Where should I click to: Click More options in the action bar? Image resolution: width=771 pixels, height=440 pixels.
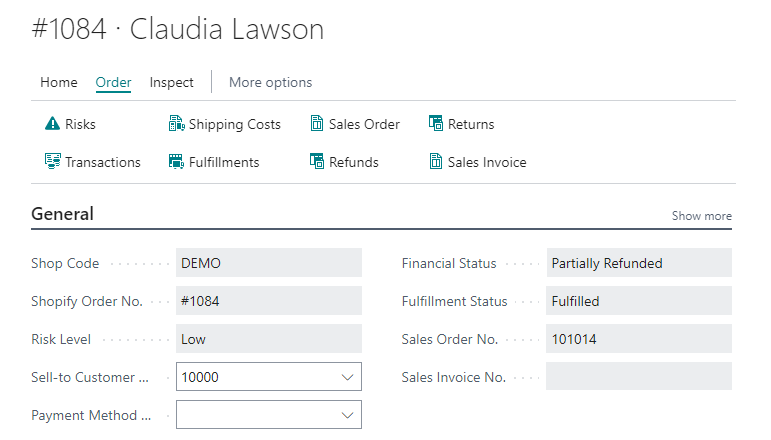point(270,82)
